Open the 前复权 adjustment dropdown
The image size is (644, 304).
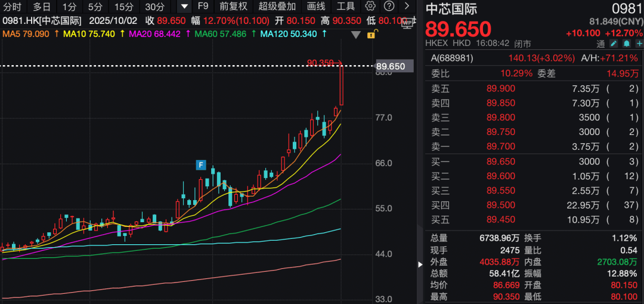coord(233,7)
